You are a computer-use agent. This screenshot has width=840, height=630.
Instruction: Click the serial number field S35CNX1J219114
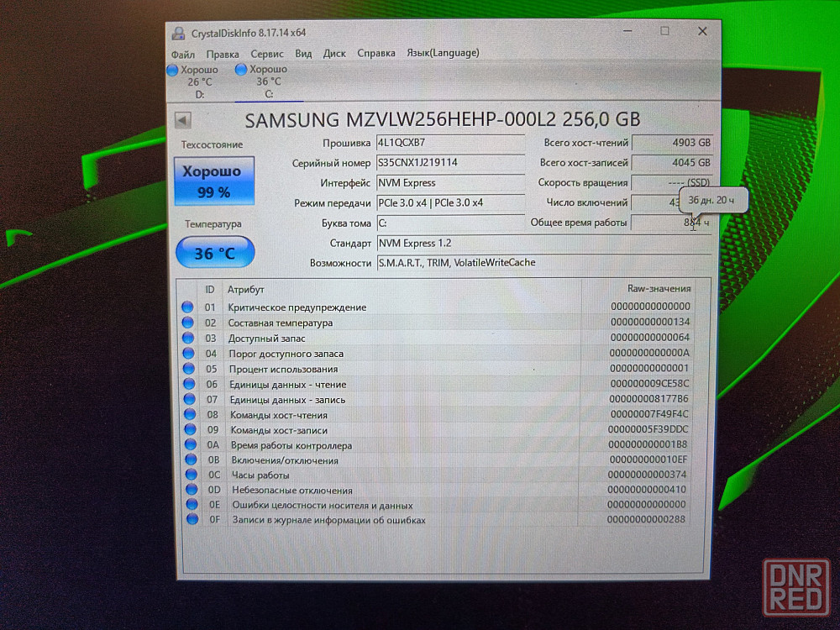click(449, 162)
